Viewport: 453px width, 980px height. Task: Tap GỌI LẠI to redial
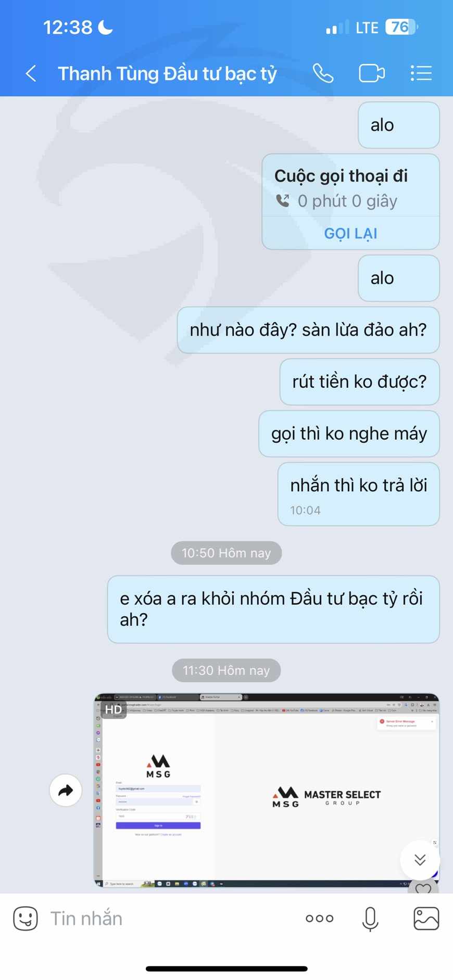point(350,233)
